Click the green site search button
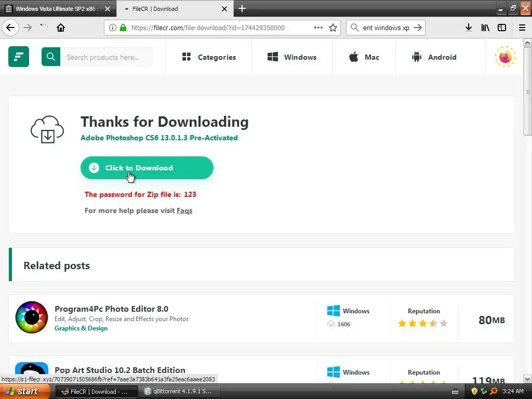The height and width of the screenshot is (399, 532). pos(51,57)
